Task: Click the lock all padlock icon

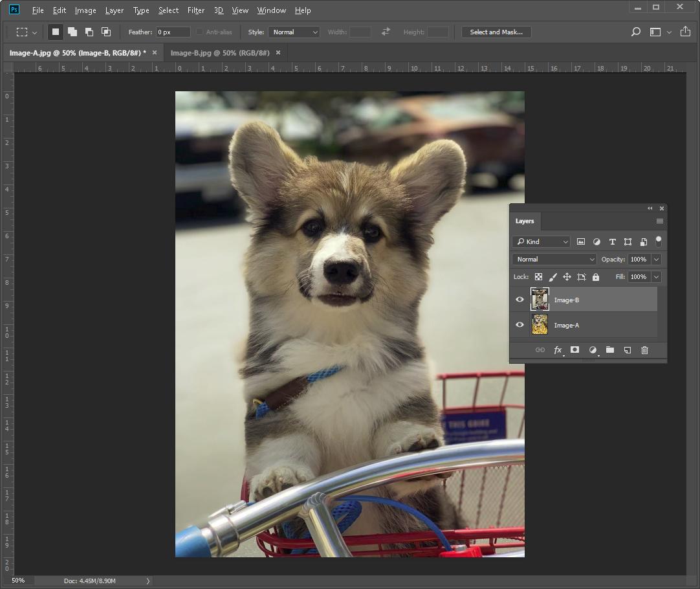Action: [596, 277]
